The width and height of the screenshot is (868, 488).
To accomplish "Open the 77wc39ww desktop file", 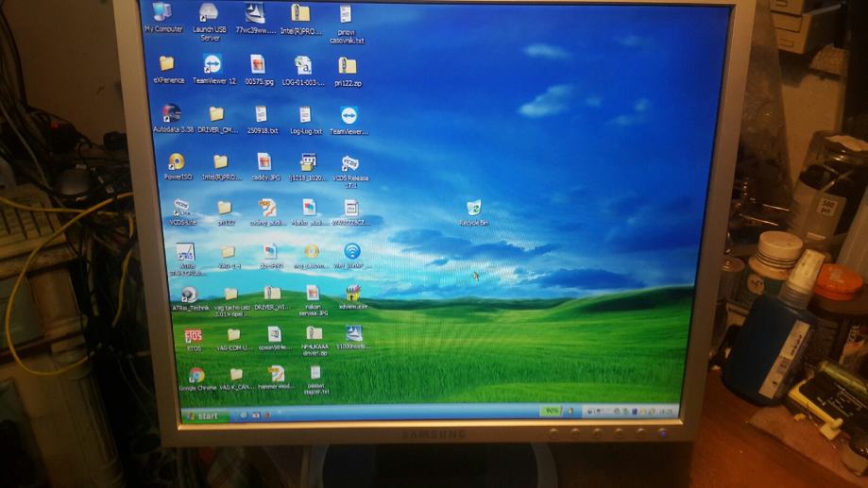I will click(255, 18).
